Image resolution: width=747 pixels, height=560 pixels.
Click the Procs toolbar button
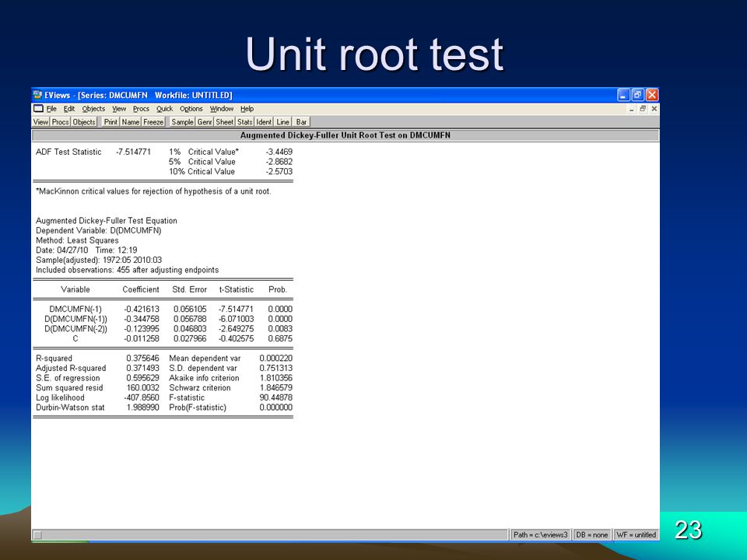click(61, 122)
